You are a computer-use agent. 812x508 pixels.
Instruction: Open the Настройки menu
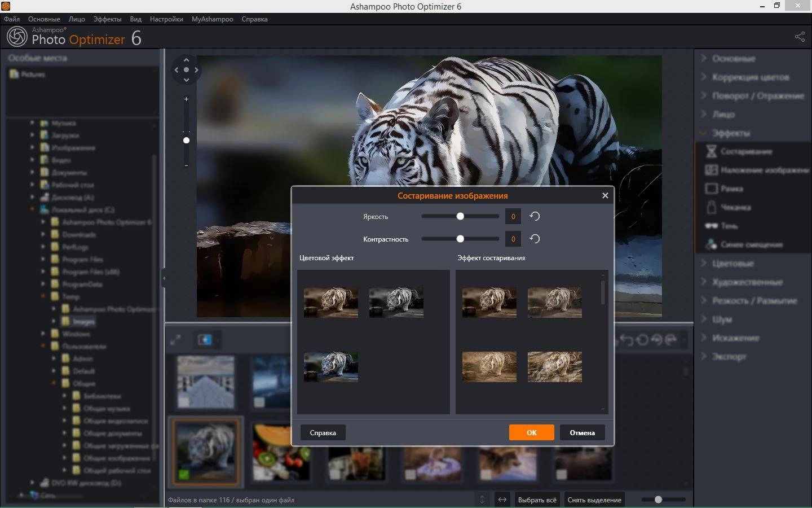166,19
